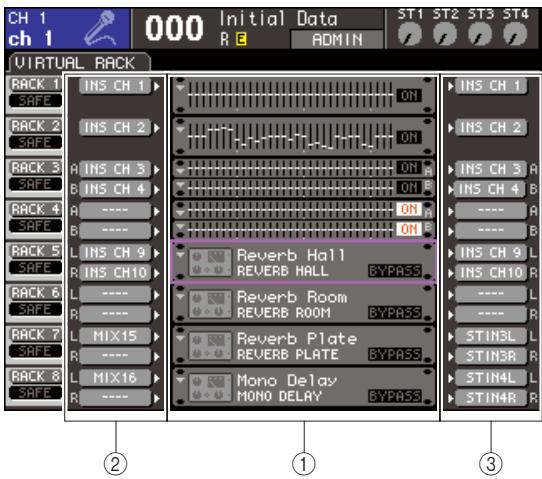
Task: Toggle BYPASS on Reverb Hall
Action: tap(395, 271)
